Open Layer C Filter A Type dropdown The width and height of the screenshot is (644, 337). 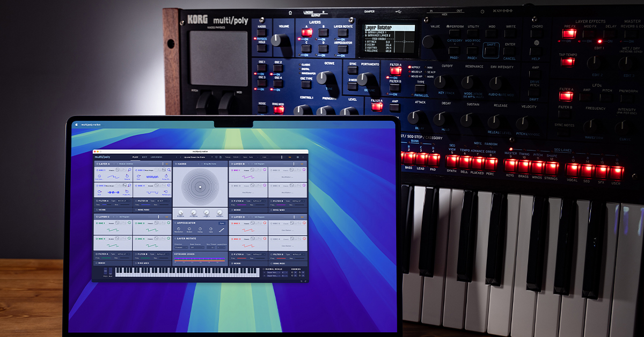(123, 254)
